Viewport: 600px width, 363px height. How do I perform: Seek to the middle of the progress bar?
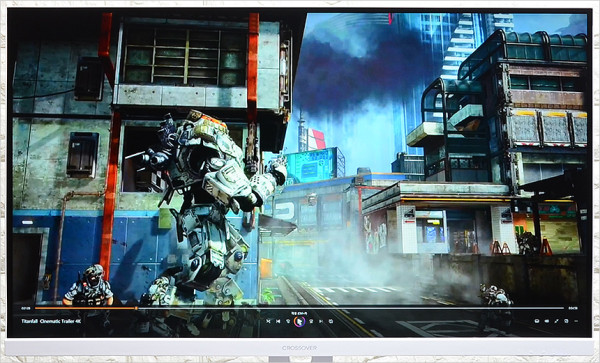300,308
